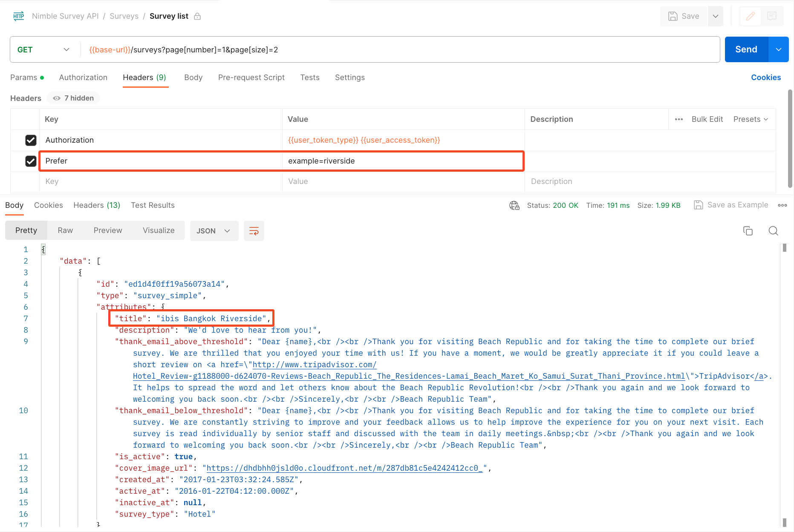Open the Cookies link

click(765, 78)
